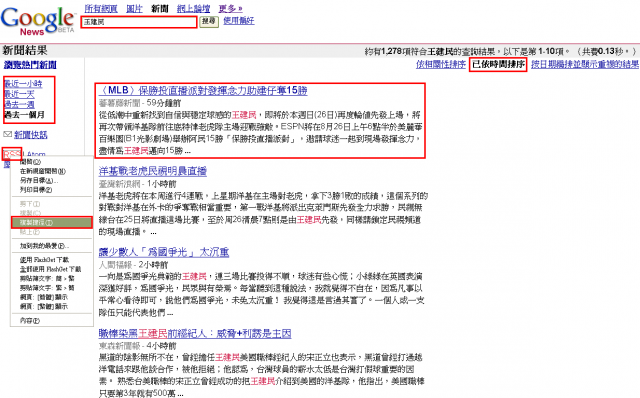Open the 職棒染黑王建民前經紀人 headline
640x398 pixels.
[195, 334]
